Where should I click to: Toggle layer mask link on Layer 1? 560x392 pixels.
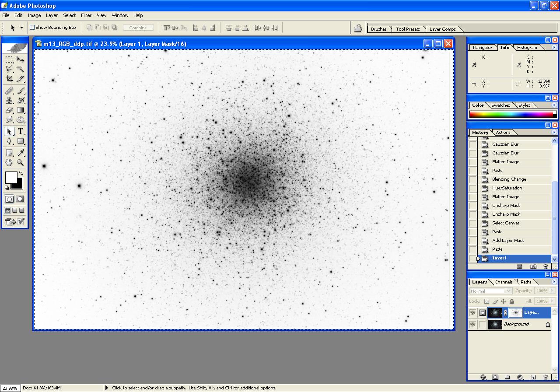click(506, 313)
